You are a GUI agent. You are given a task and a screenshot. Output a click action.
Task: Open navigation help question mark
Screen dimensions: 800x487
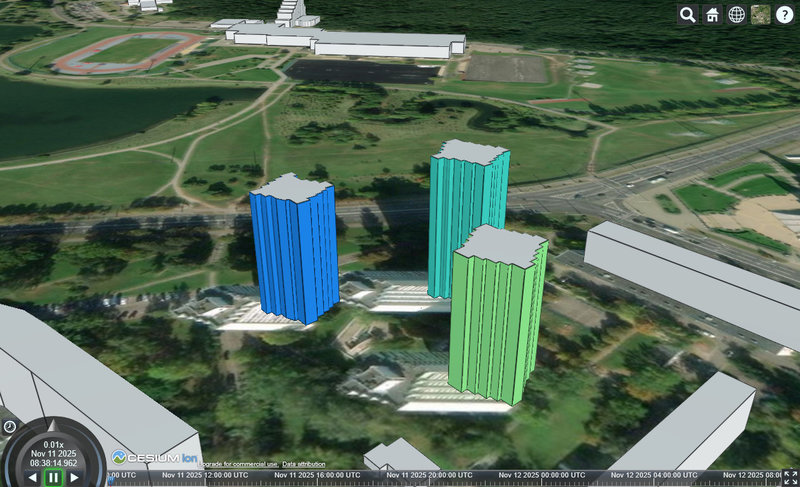click(x=784, y=14)
